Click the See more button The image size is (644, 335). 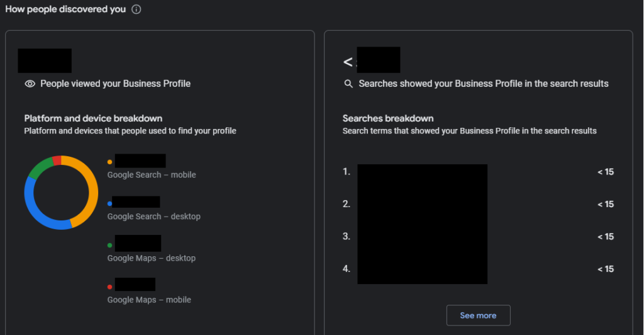click(x=478, y=315)
